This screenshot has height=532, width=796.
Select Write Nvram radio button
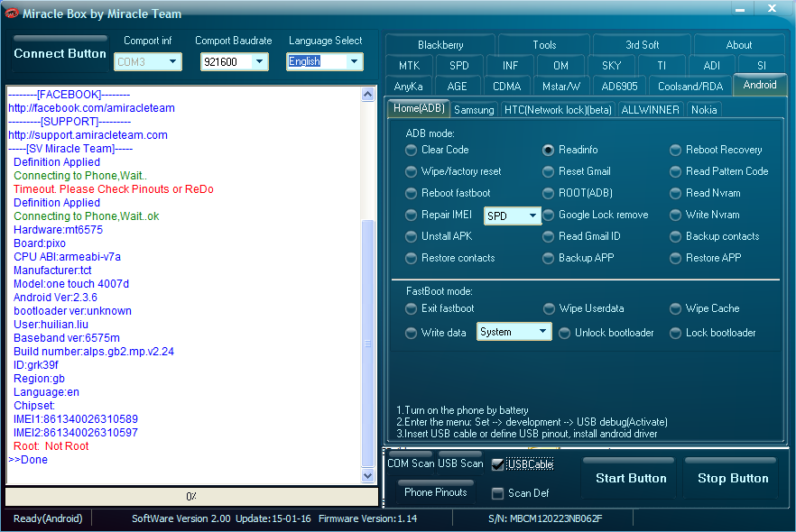click(x=675, y=215)
